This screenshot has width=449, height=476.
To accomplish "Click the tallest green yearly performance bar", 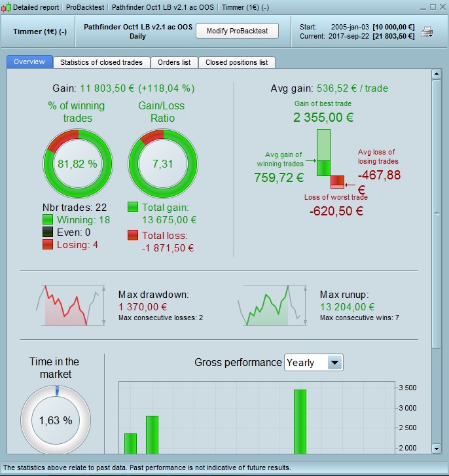I will coord(300,422).
